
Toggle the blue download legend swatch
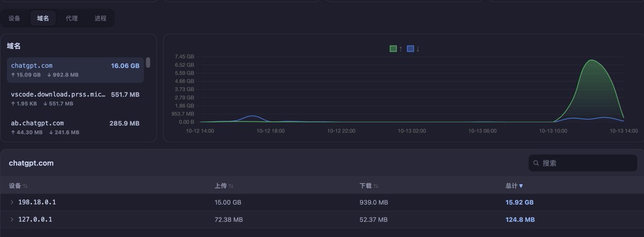(x=411, y=49)
